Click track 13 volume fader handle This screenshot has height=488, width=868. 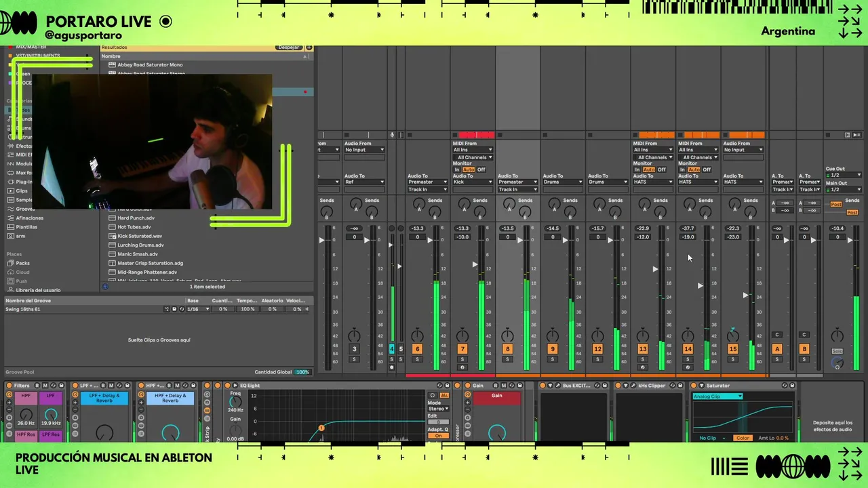tap(655, 269)
